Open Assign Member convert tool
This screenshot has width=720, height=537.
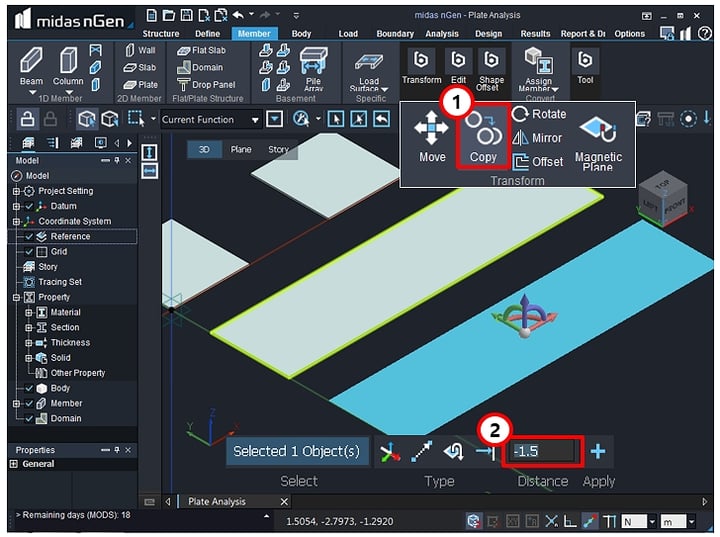pyautogui.click(x=539, y=69)
